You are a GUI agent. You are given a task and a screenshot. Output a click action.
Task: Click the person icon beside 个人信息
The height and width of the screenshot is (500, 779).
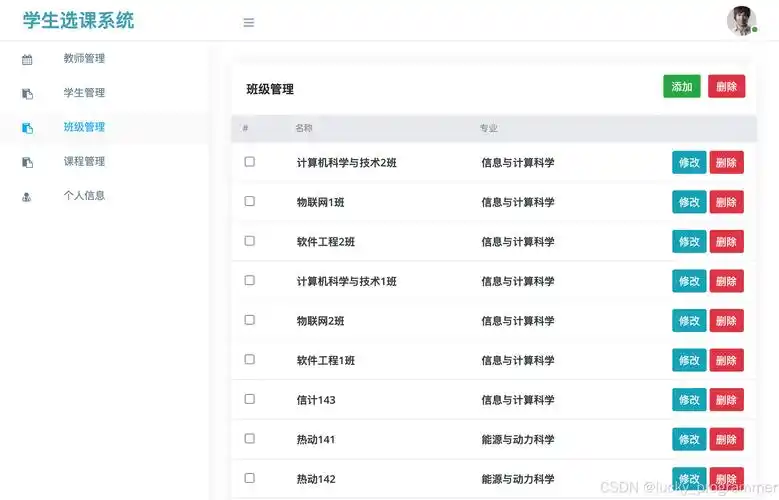click(27, 197)
